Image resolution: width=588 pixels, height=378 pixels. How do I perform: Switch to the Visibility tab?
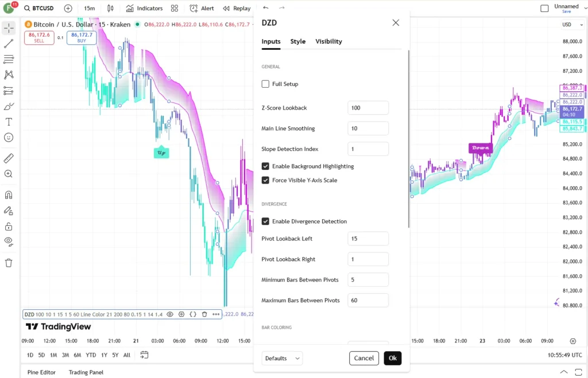[328, 41]
